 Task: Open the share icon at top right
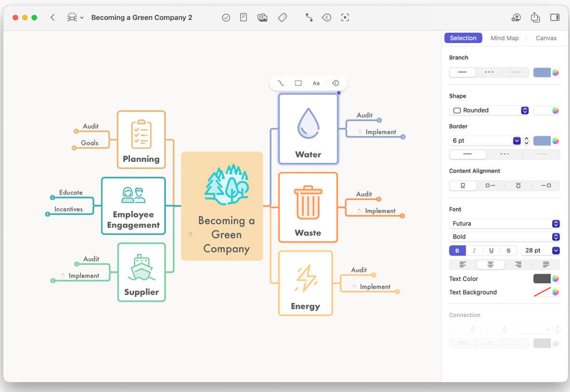[535, 17]
